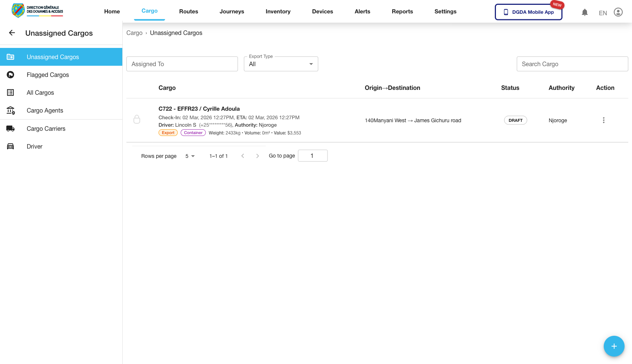Click the Assigned To filter field
Image resolution: width=632 pixels, height=364 pixels.
[x=182, y=64]
